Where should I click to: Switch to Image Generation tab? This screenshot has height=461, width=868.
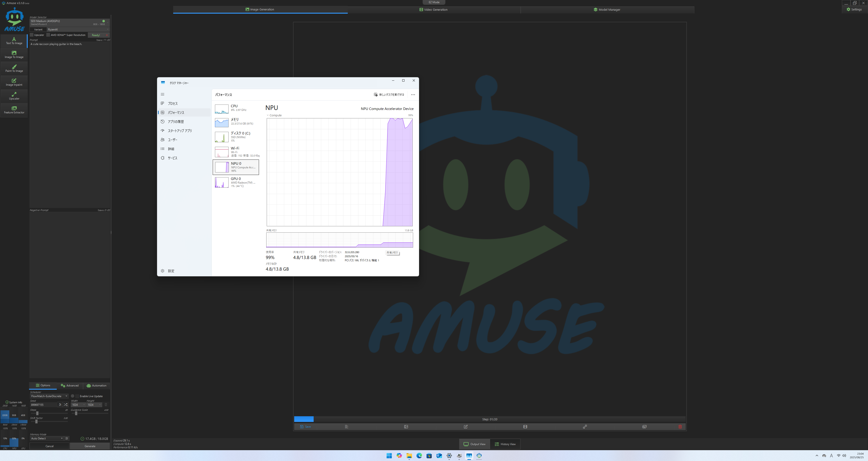pos(260,10)
